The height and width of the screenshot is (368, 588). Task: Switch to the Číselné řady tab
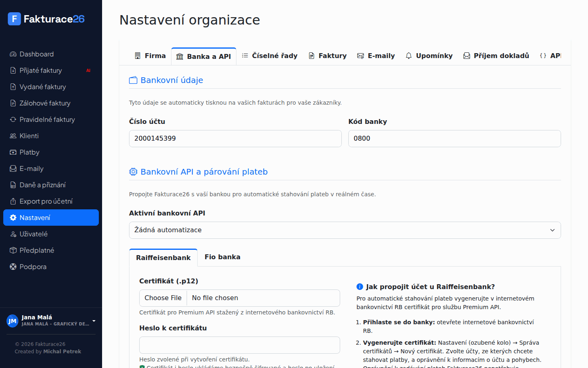[x=269, y=56]
